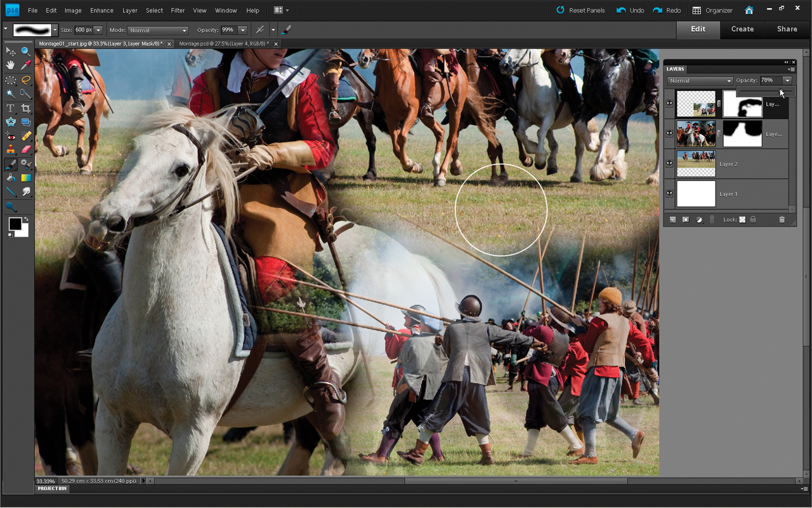
Task: Click the Reset Panels button
Action: tap(580, 10)
